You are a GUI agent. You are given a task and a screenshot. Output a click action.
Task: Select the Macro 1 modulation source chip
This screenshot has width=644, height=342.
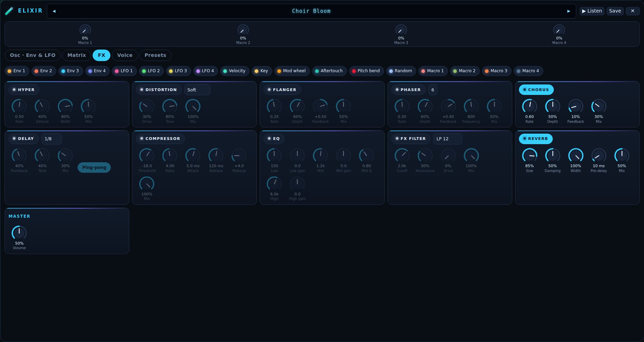(433, 71)
